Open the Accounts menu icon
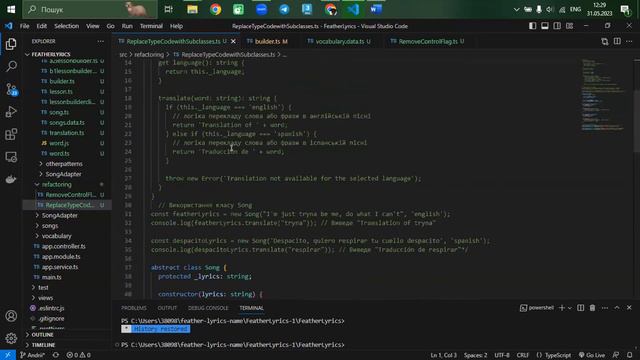 coord(11,316)
